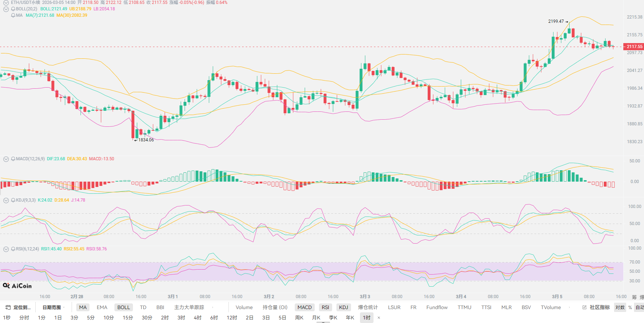The width and height of the screenshot is (644, 323).
Task: Click the bell alert icon next to MA
Action: (13, 15)
